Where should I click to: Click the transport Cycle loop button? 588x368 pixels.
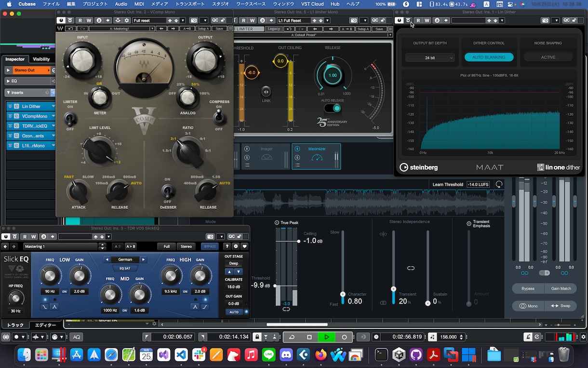point(292,337)
